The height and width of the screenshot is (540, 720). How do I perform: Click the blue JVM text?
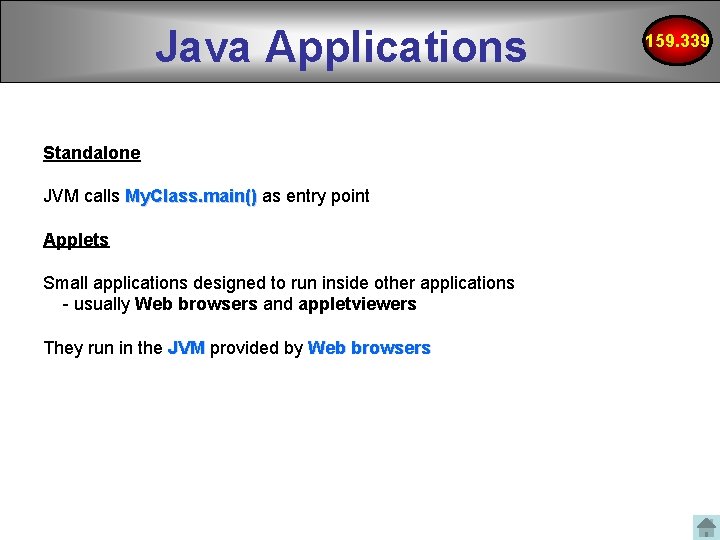point(186,348)
